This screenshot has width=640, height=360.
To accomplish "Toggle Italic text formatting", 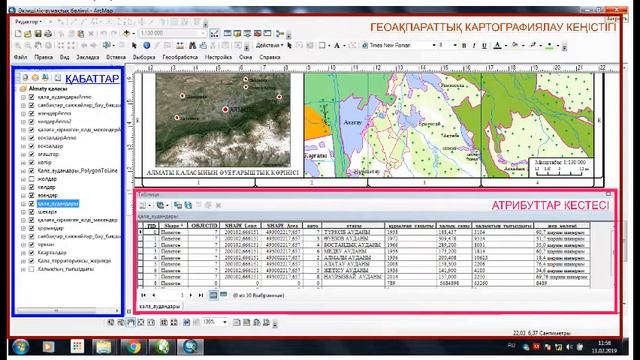I will pyautogui.click(x=474, y=46).
